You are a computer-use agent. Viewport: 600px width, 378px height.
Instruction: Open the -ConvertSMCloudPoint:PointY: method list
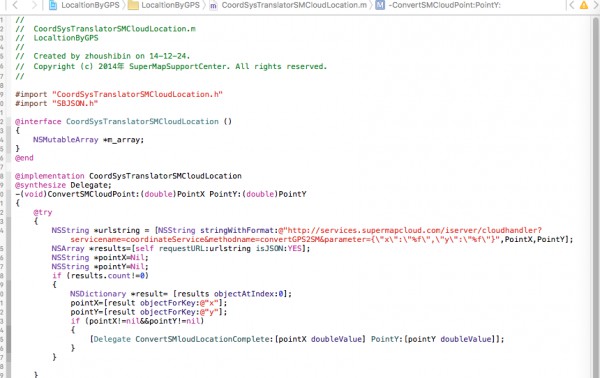pos(444,5)
